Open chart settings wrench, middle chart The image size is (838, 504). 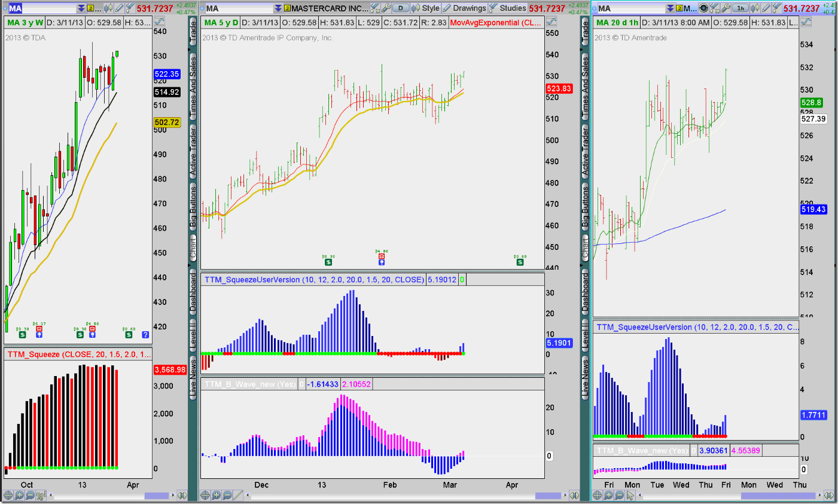pyautogui.click(x=386, y=8)
